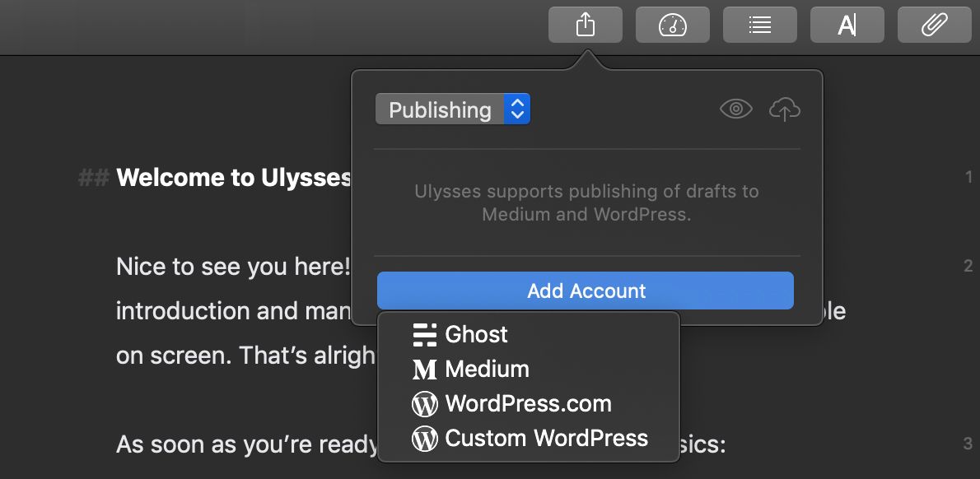Pick the WordPress.com account option
The height and width of the screenshot is (479, 980).
tap(528, 403)
